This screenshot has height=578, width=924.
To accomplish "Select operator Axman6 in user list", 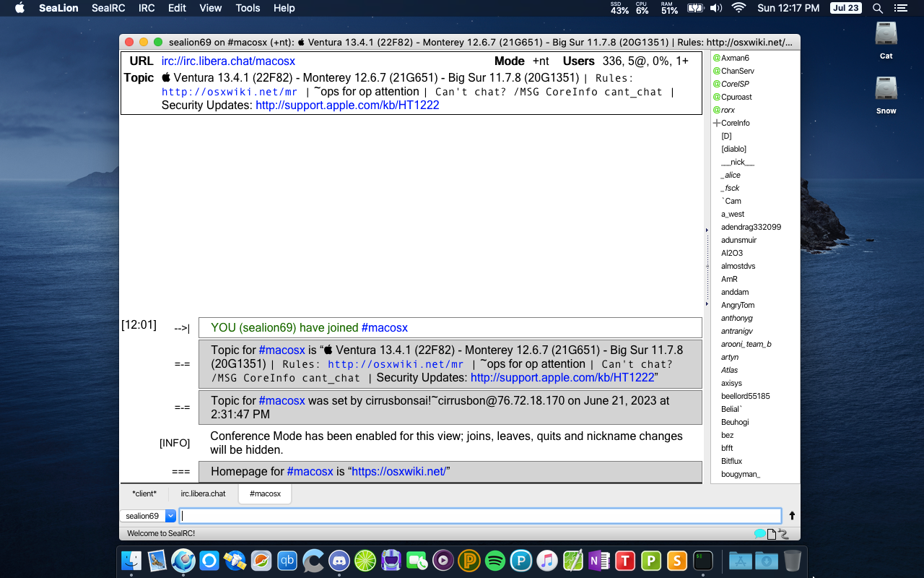I will click(x=735, y=58).
